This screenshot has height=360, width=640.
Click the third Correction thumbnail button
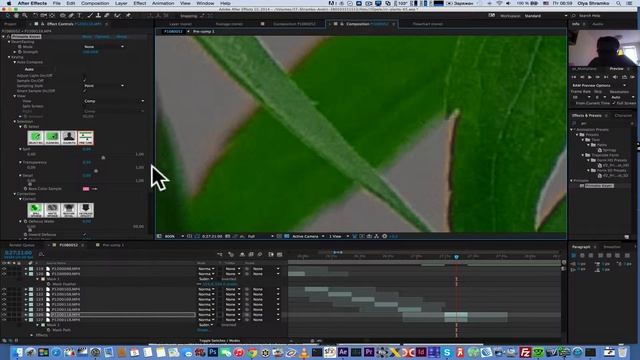pos(69,210)
